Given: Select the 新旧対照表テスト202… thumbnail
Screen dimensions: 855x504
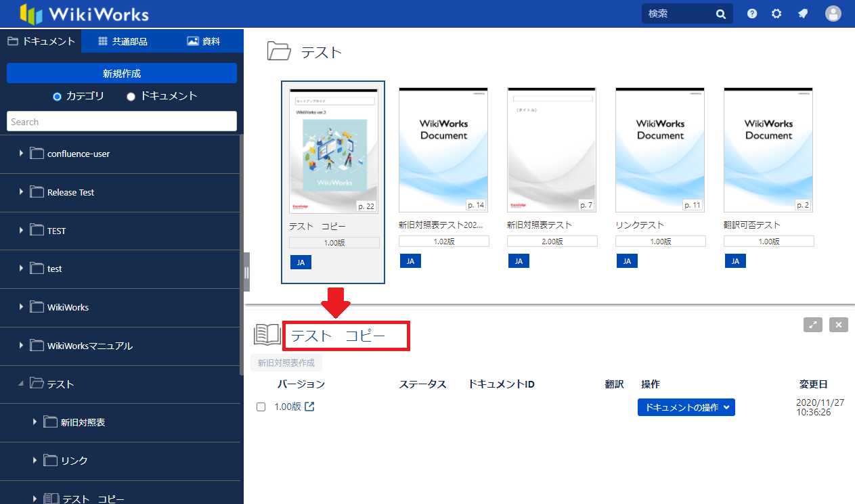Looking at the screenshot, I should (443, 150).
